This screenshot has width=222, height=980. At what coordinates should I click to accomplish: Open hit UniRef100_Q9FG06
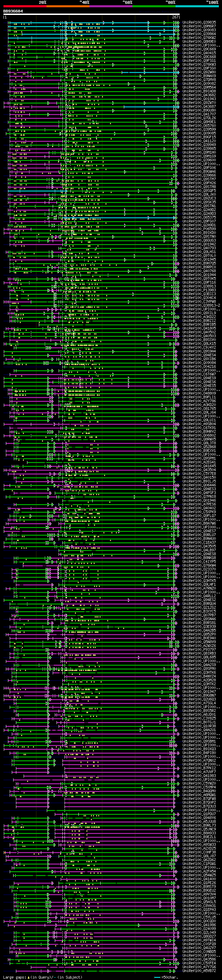click(199, 168)
